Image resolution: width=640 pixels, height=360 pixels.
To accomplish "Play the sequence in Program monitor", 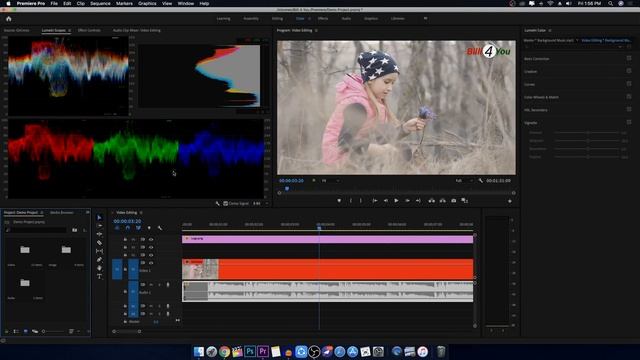I will (396, 201).
